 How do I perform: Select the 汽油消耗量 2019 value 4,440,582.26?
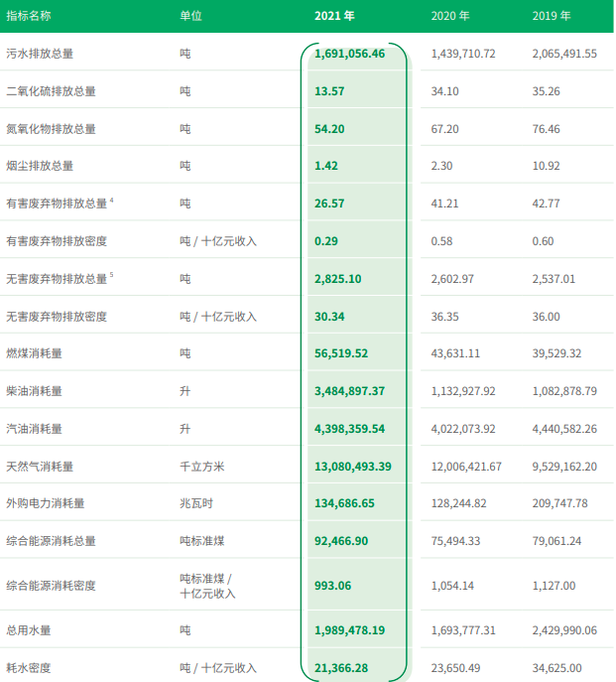[x=564, y=429]
